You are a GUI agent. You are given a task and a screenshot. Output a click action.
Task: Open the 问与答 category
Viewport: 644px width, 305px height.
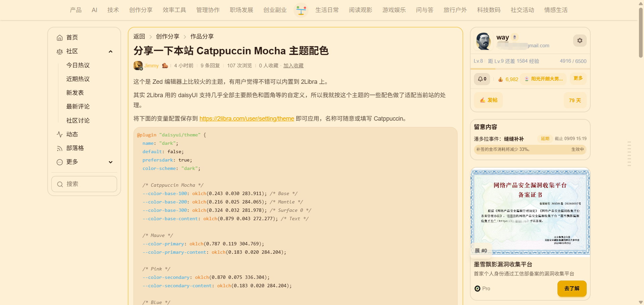[425, 10]
